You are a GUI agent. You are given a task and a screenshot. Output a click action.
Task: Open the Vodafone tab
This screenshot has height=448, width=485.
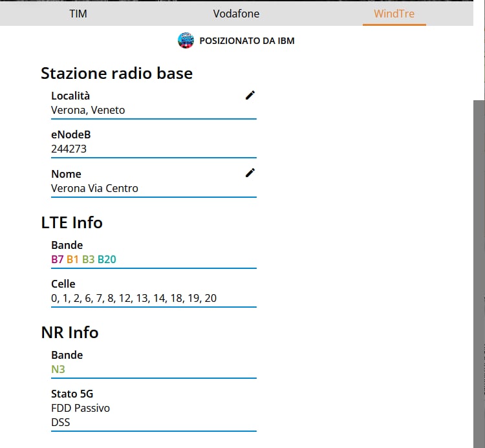tap(236, 14)
